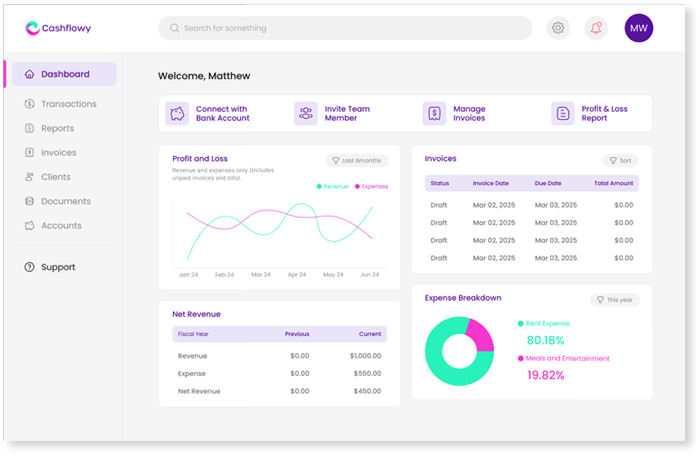Click the Profit & Loss Report icon
The image size is (700, 455).
[x=563, y=114]
